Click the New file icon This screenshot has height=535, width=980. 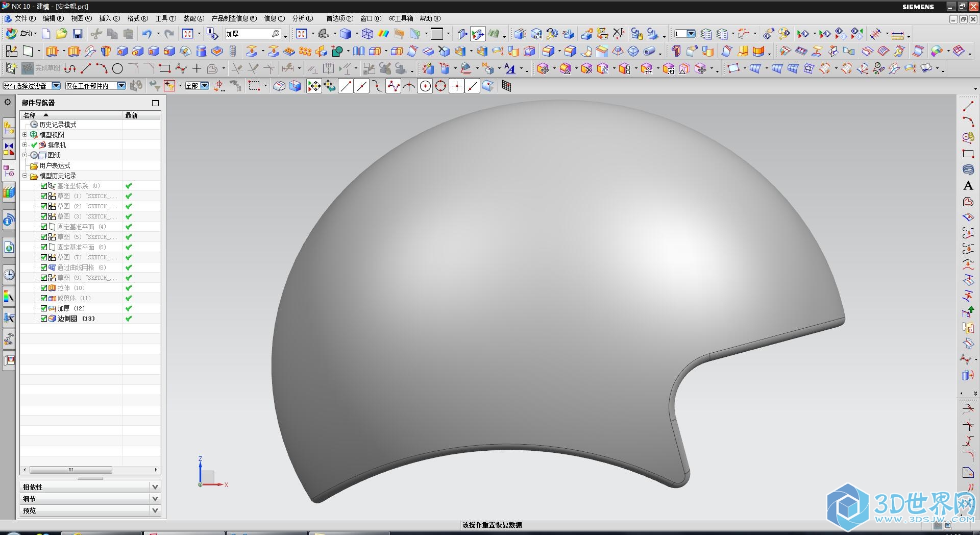click(46, 34)
